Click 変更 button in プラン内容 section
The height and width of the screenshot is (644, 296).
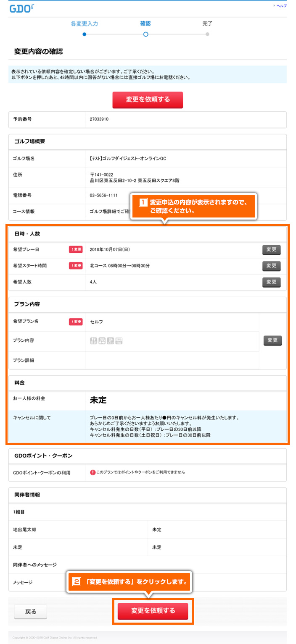(x=273, y=340)
